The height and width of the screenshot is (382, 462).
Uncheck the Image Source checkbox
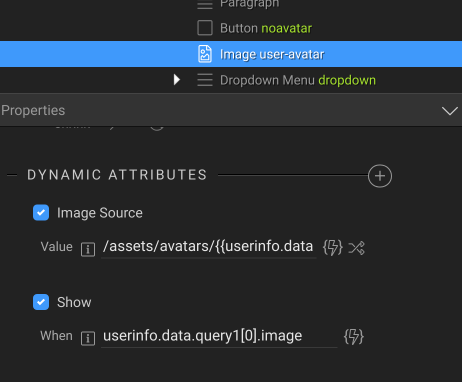[41, 213]
